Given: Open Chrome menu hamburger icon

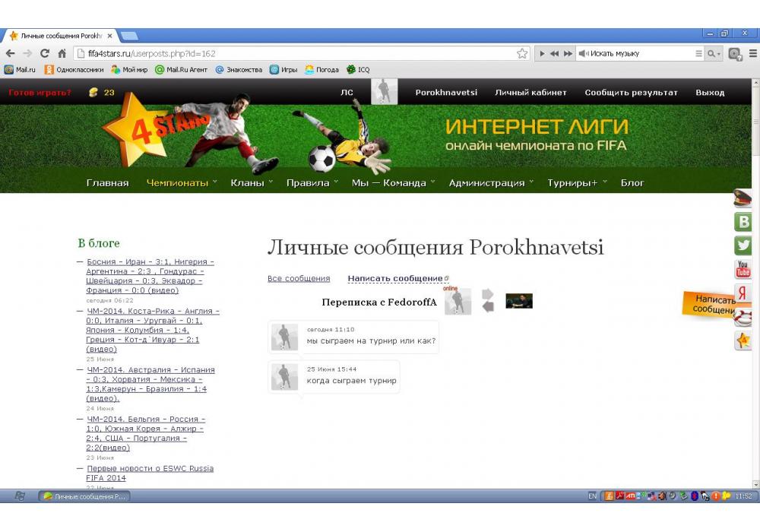Looking at the screenshot, I should coord(752,54).
